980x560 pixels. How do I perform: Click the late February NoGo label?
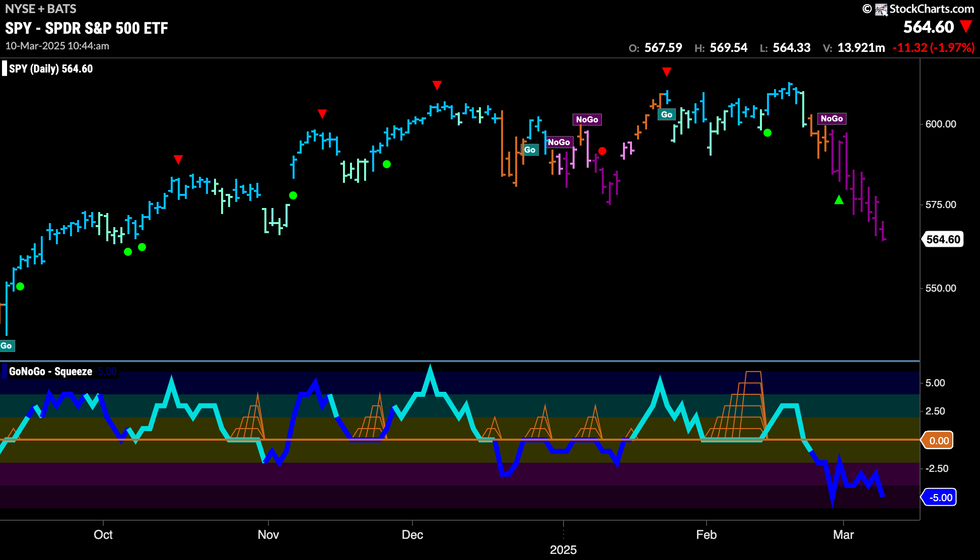[x=832, y=118]
